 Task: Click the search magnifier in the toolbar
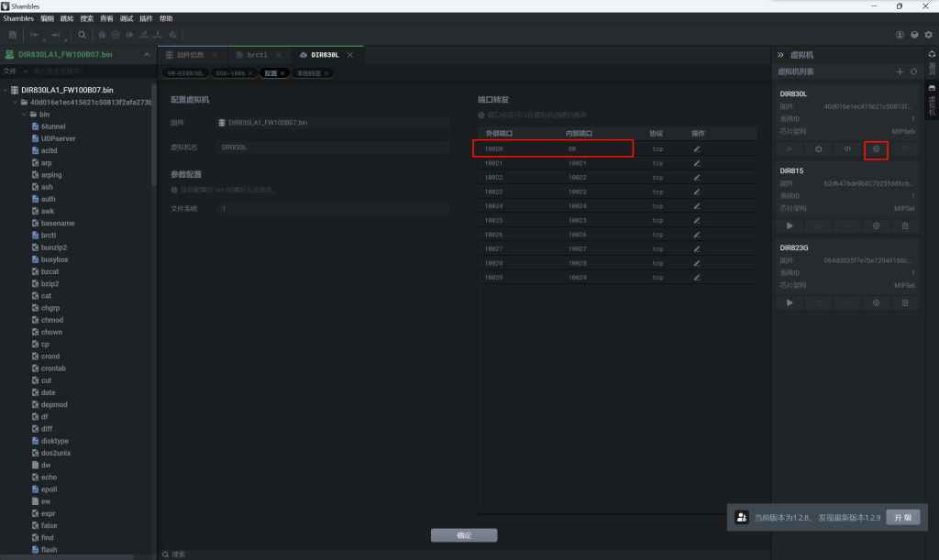coord(82,35)
